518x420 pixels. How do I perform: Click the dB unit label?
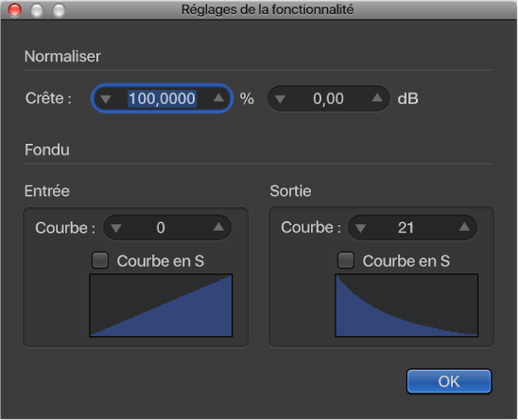(408, 98)
